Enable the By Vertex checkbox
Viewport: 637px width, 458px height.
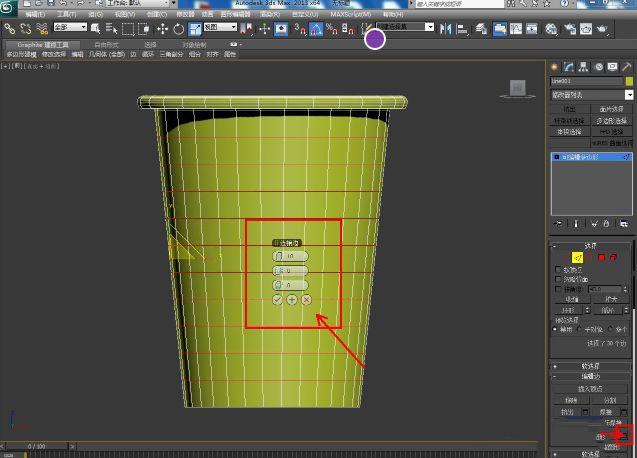558,270
